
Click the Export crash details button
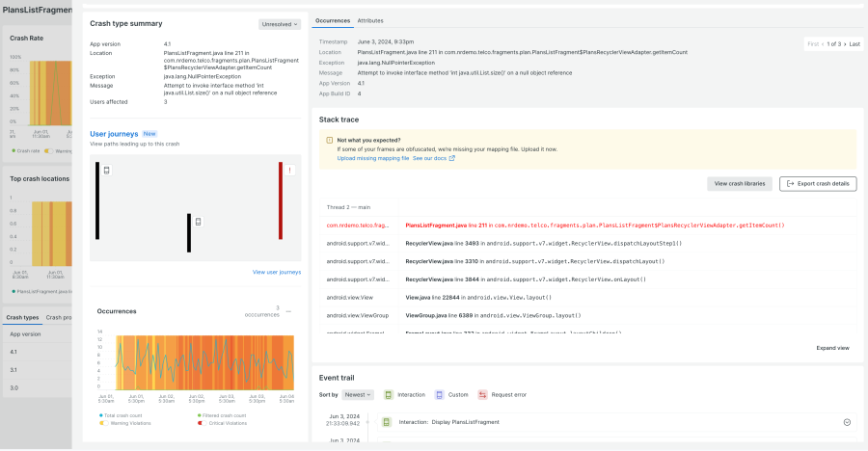click(x=819, y=183)
